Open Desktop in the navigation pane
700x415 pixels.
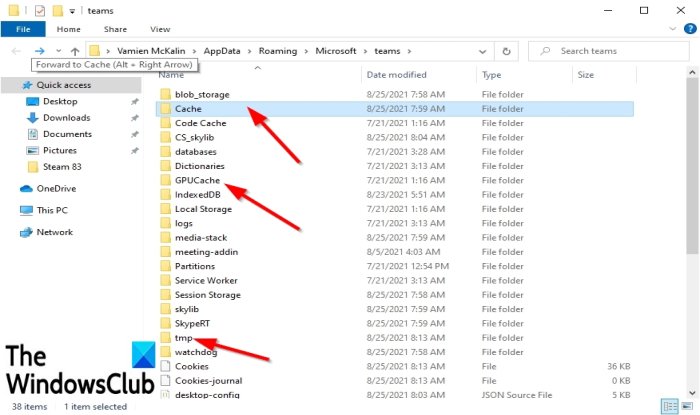coord(60,101)
